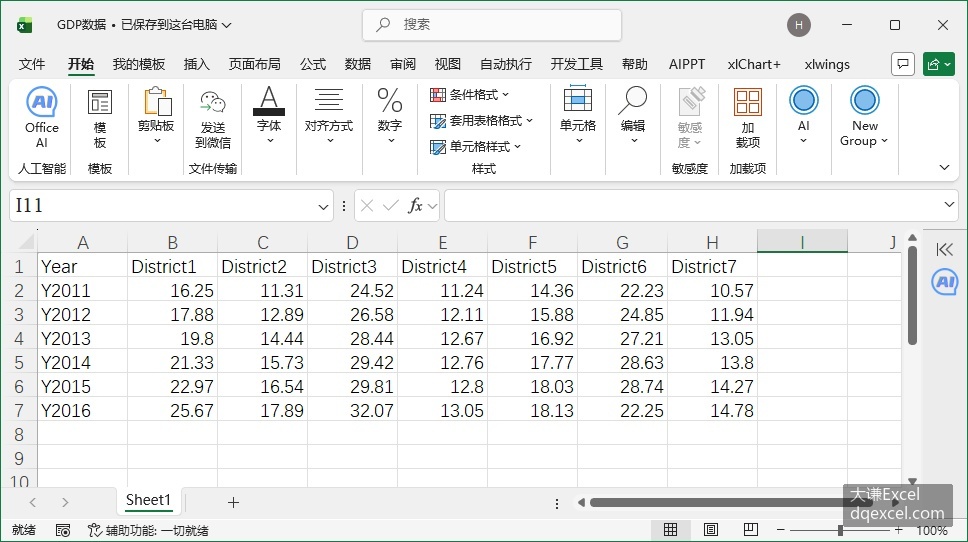The image size is (968, 542).
Task: Open the Name Box dropdown arrow
Action: click(x=323, y=207)
